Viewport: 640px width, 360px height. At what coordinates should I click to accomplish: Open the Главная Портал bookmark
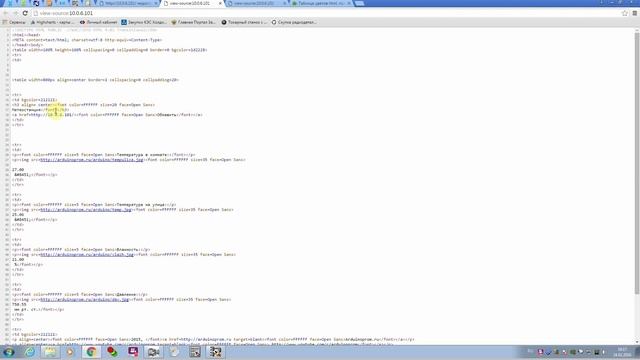193,22
